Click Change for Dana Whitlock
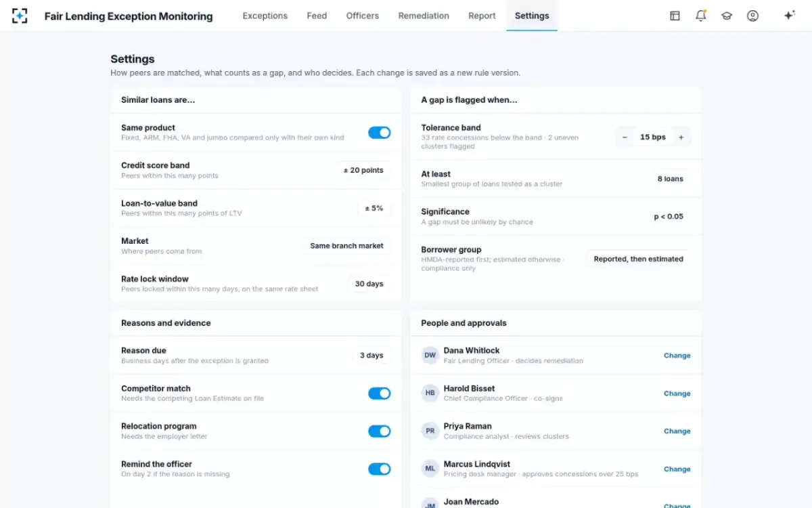The height and width of the screenshot is (508, 812). tap(677, 356)
